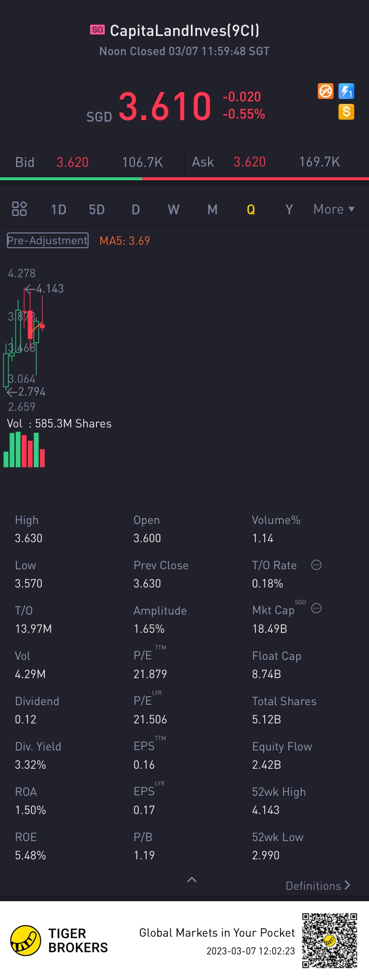Viewport: 369px width, 980px height.
Task: Tap the Mkt Cap info icon
Action: click(316, 609)
